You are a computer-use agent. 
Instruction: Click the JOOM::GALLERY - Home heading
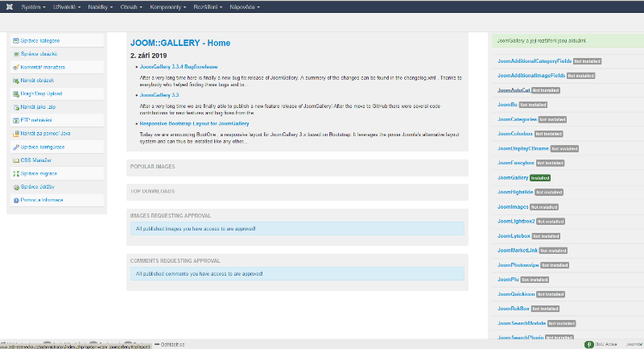(x=180, y=43)
